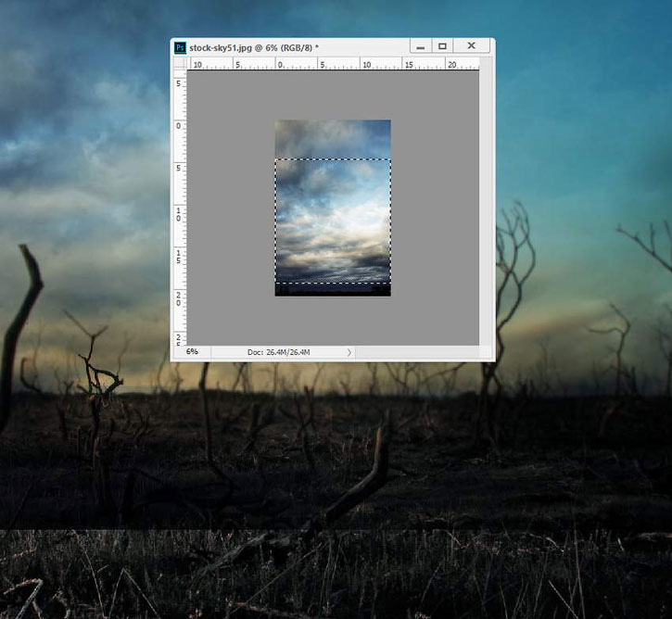Maximize the stock-sky51.jpg document window

click(x=442, y=46)
